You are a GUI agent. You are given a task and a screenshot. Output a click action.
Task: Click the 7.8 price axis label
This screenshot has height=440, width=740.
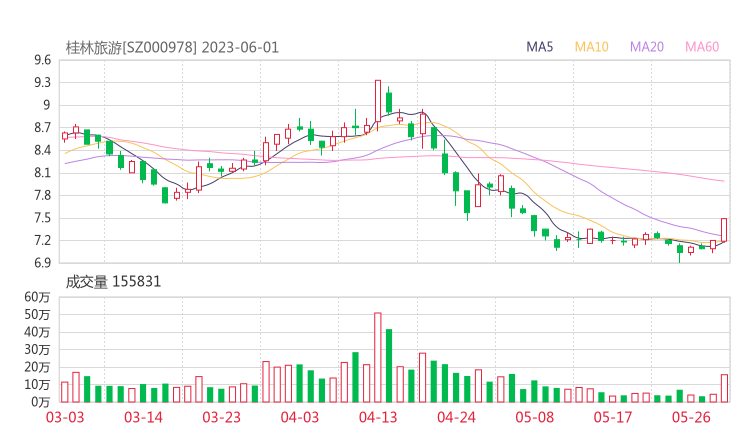tap(42, 195)
